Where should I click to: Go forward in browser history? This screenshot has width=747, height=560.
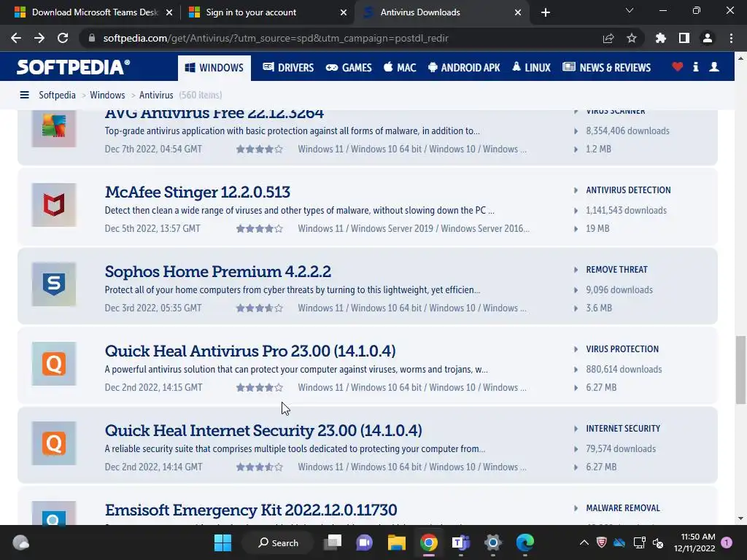coord(39,38)
